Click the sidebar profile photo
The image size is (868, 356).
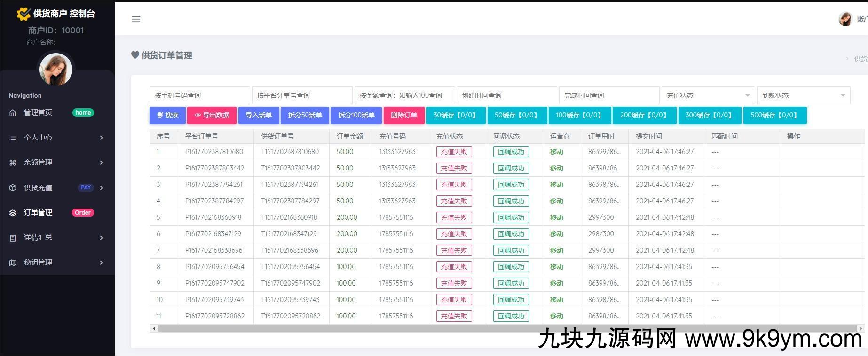56,69
